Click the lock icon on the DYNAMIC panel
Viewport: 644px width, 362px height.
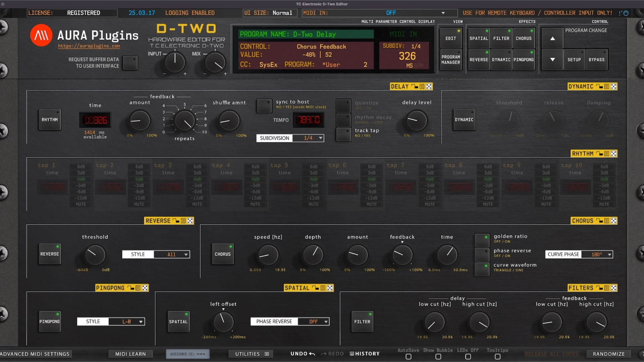point(600,86)
